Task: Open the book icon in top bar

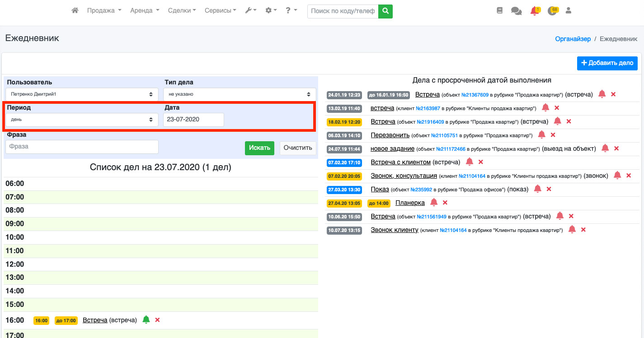Action: tap(499, 11)
